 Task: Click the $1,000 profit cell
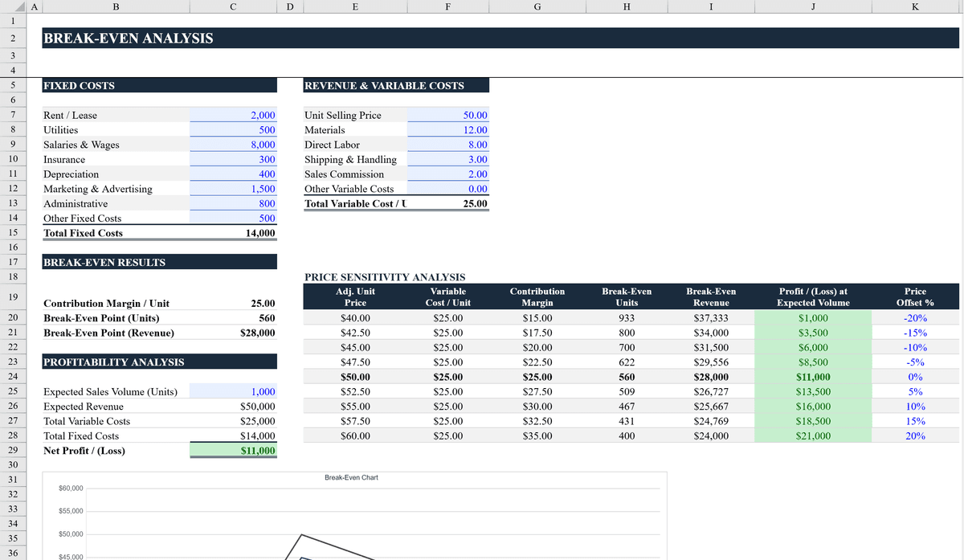click(813, 318)
